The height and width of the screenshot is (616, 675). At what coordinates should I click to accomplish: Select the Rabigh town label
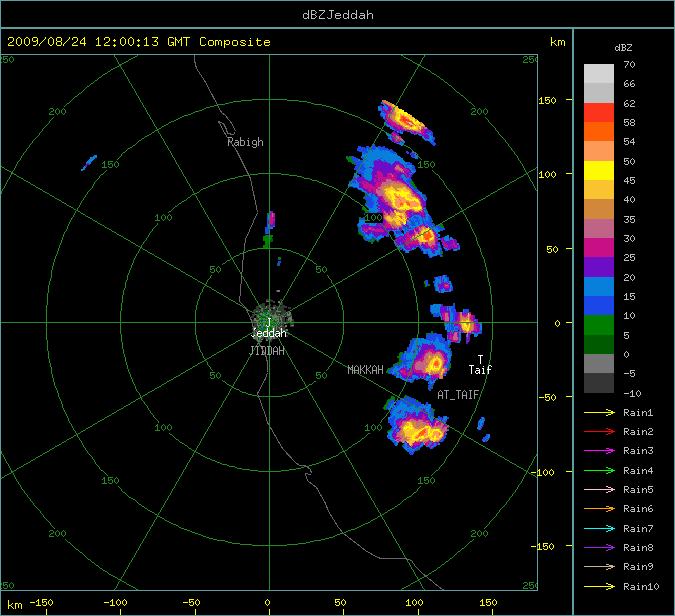(x=245, y=142)
